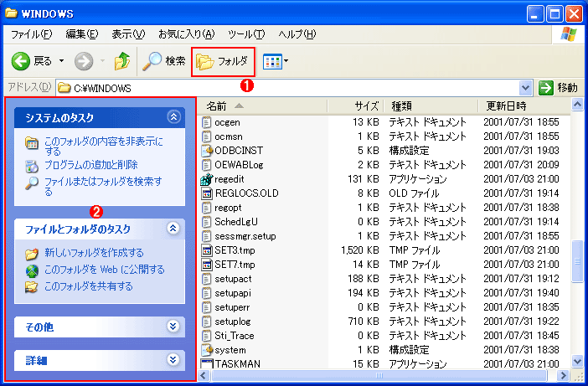588x386 pixels.
Task: Click このフォルダを共有する link
Action: tap(89, 286)
